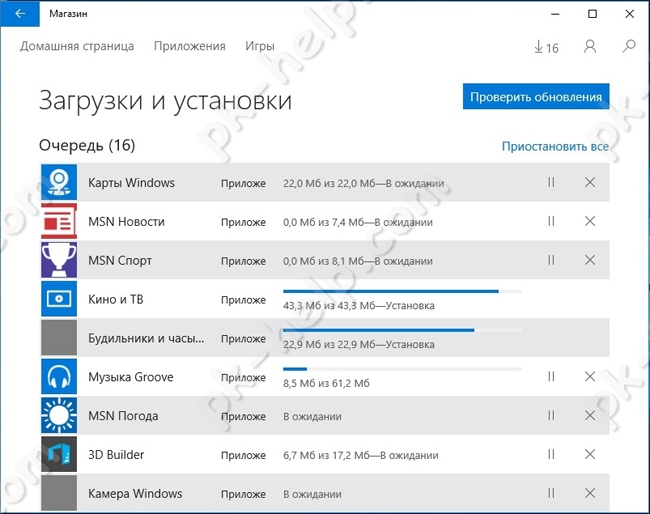
Task: Click the Музыка Groove headphones icon
Action: tap(59, 376)
